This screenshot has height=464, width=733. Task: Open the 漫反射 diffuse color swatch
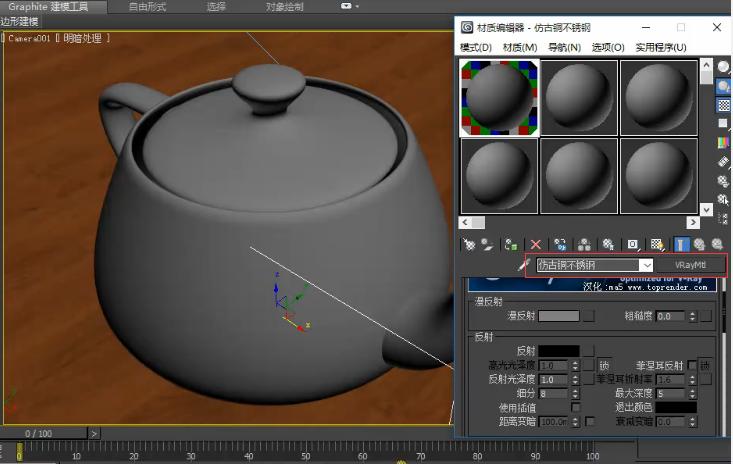[x=559, y=316]
